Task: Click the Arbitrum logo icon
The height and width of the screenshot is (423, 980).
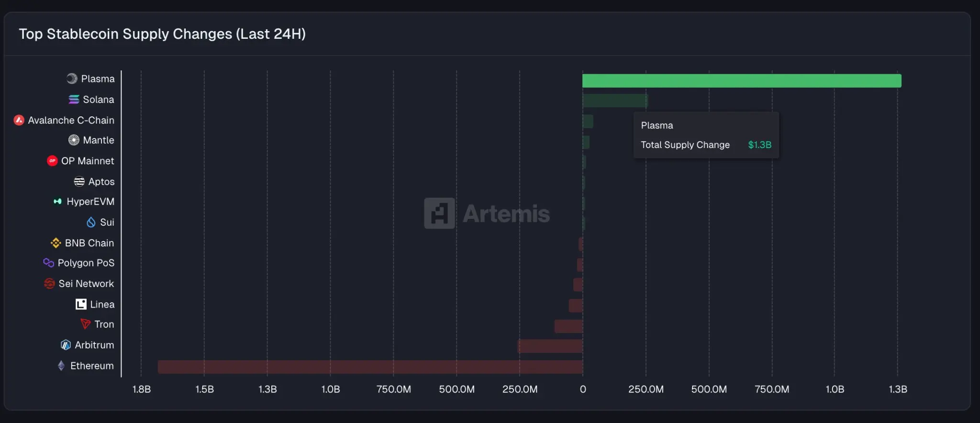Action: point(66,345)
